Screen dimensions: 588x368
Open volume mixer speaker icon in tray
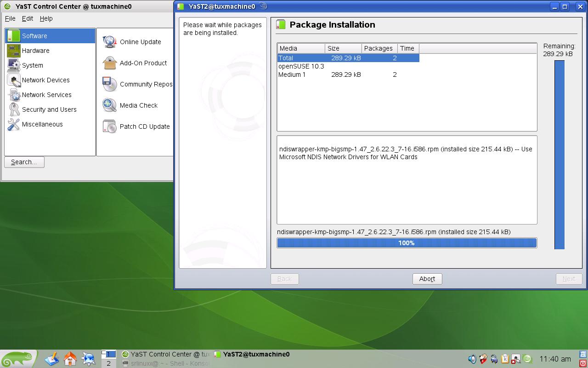[472, 359]
